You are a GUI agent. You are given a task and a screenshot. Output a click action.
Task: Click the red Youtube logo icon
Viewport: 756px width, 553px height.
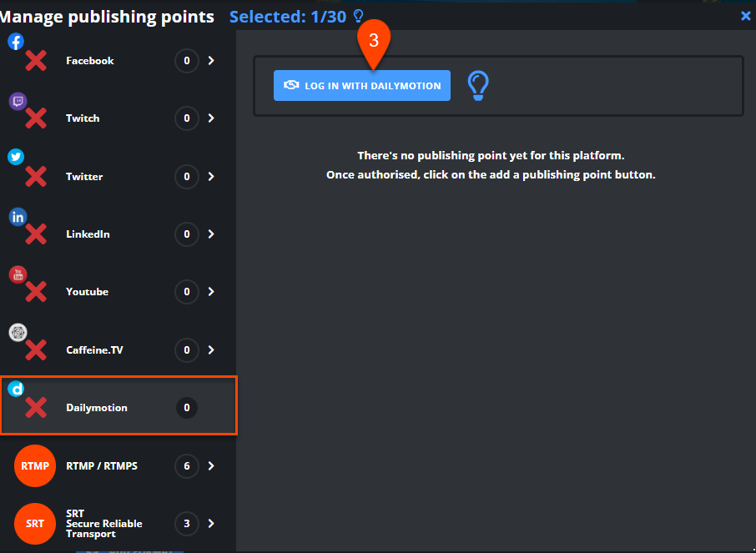pos(18,274)
